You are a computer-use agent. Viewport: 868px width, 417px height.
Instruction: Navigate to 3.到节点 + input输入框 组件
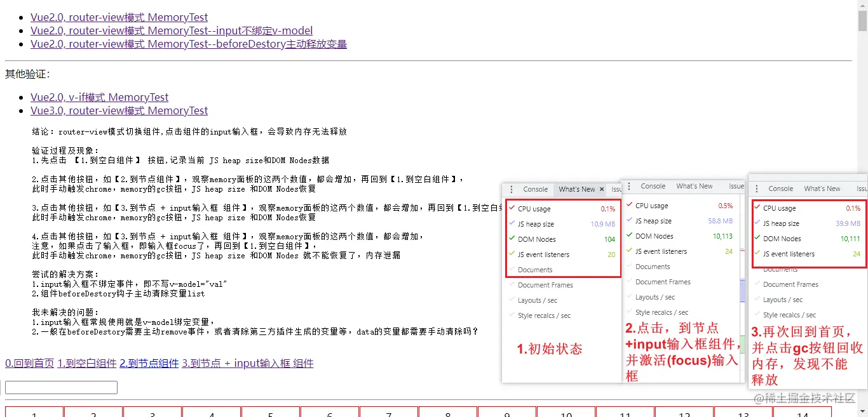point(248,363)
